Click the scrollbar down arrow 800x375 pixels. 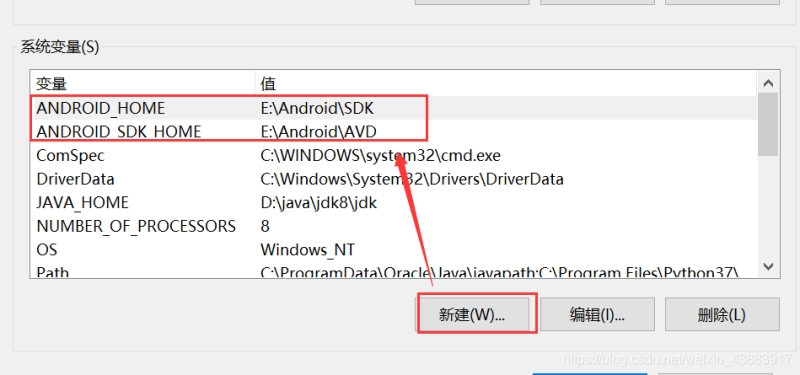point(768,266)
